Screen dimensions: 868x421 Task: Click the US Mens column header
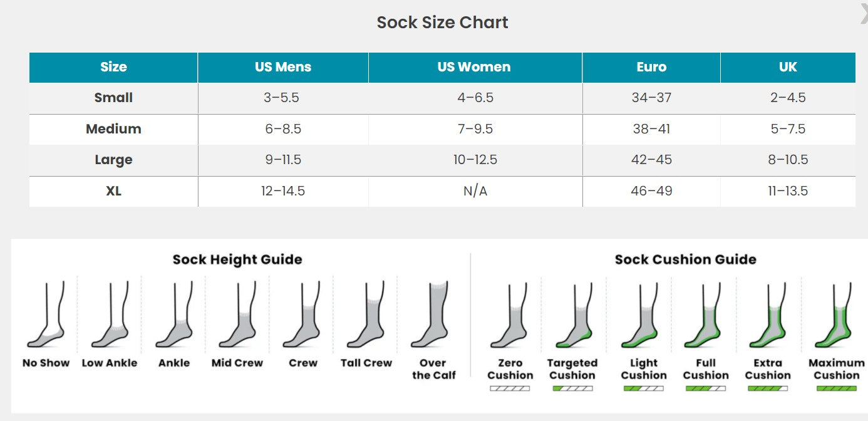(283, 67)
